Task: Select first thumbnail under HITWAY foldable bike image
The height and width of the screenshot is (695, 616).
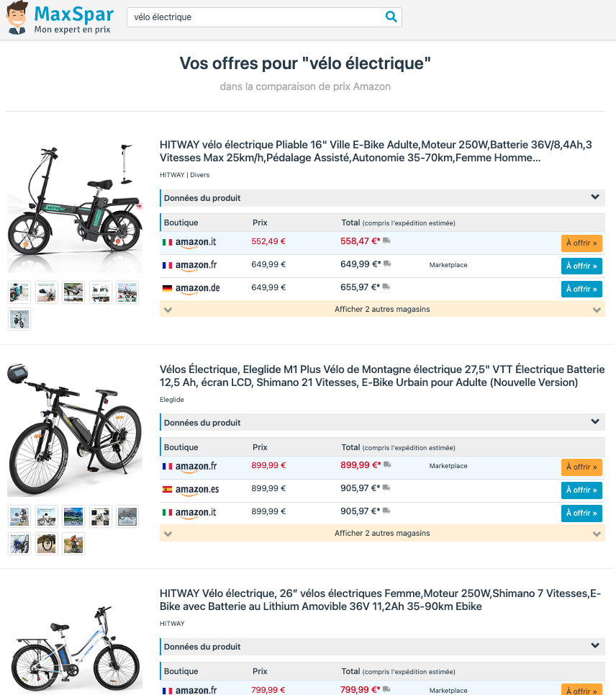Action: click(19, 292)
